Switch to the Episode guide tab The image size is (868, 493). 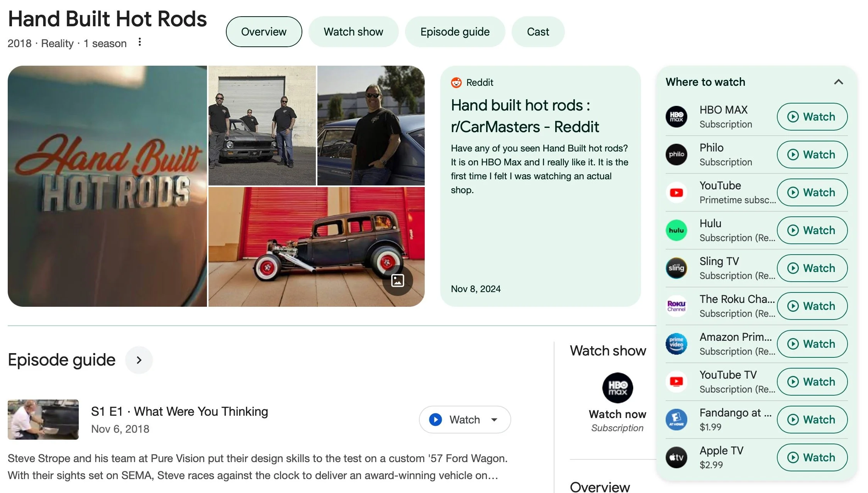(x=455, y=32)
